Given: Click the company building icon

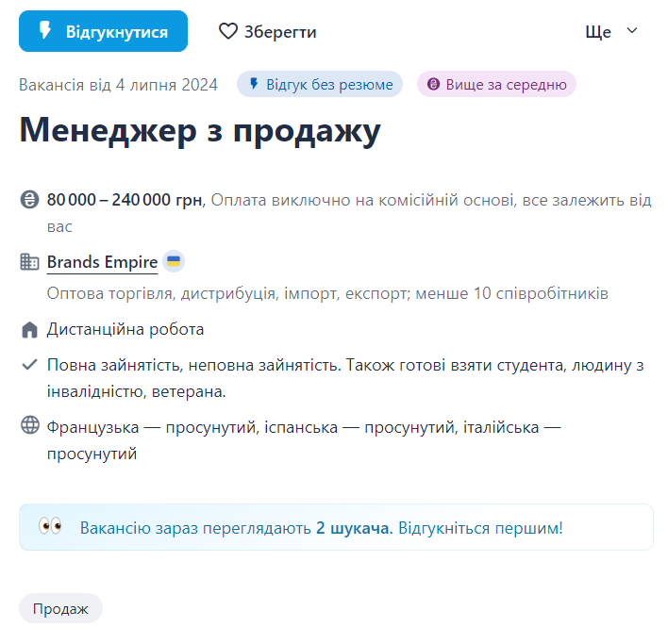Looking at the screenshot, I should click(29, 262).
